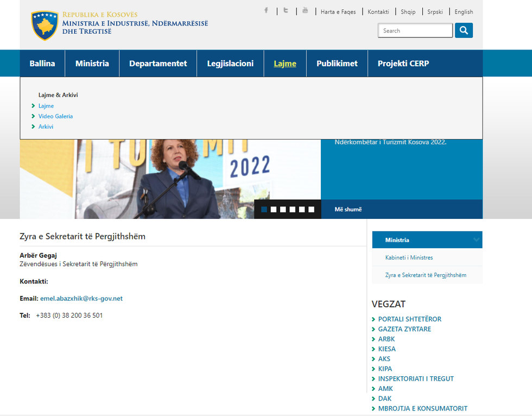Screen dimensions: 532x417
Task: Jump to the third carousel slide dot
Action: (283, 210)
